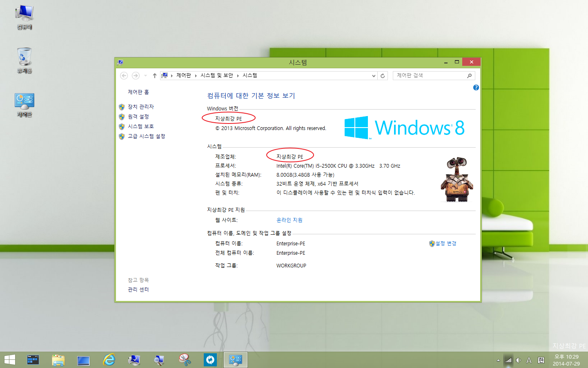Click the taskbar clock 오후 10:29

[x=566, y=357]
